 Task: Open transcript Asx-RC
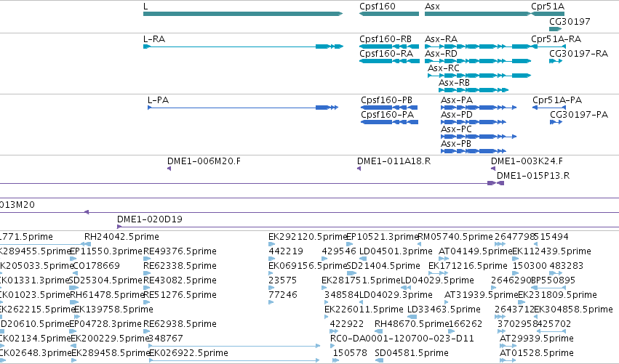pyautogui.click(x=479, y=76)
